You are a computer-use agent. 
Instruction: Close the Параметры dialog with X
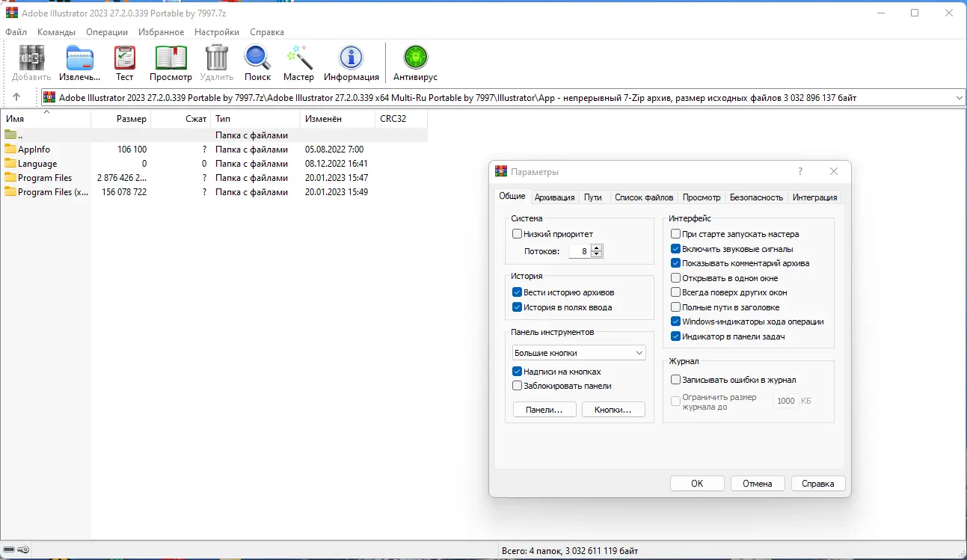coord(835,171)
